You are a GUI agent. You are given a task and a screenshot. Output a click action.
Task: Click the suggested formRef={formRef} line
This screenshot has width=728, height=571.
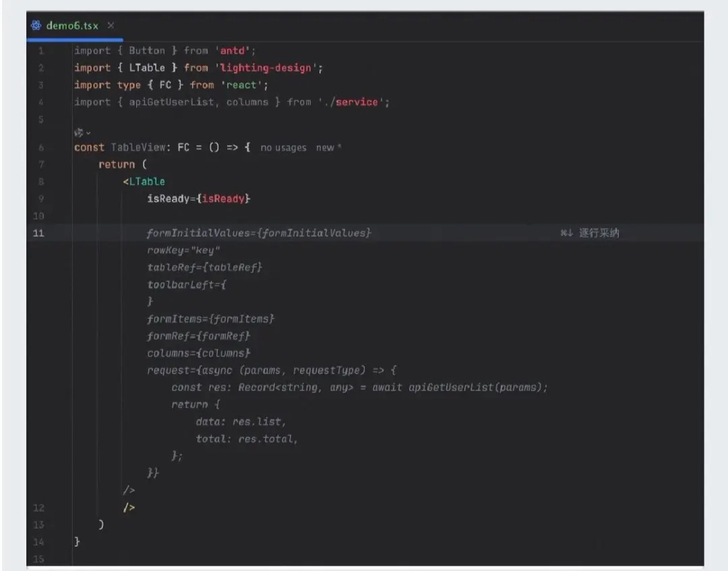point(199,336)
